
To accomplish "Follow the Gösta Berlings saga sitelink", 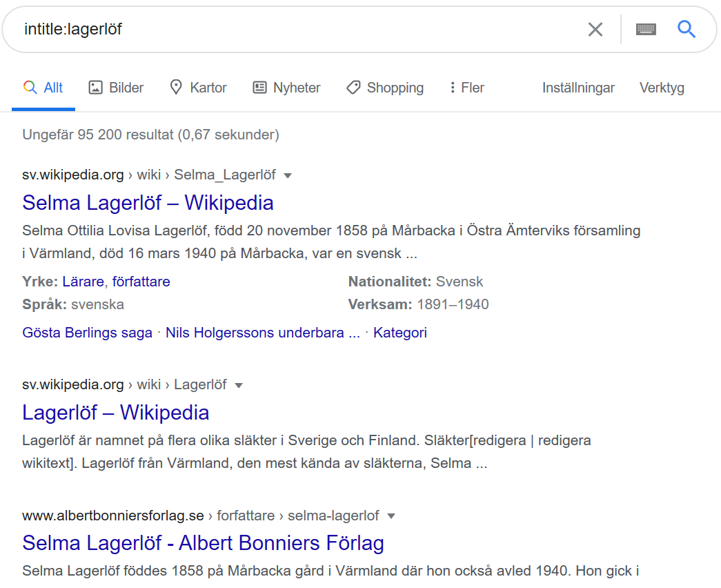I will coord(87,333).
